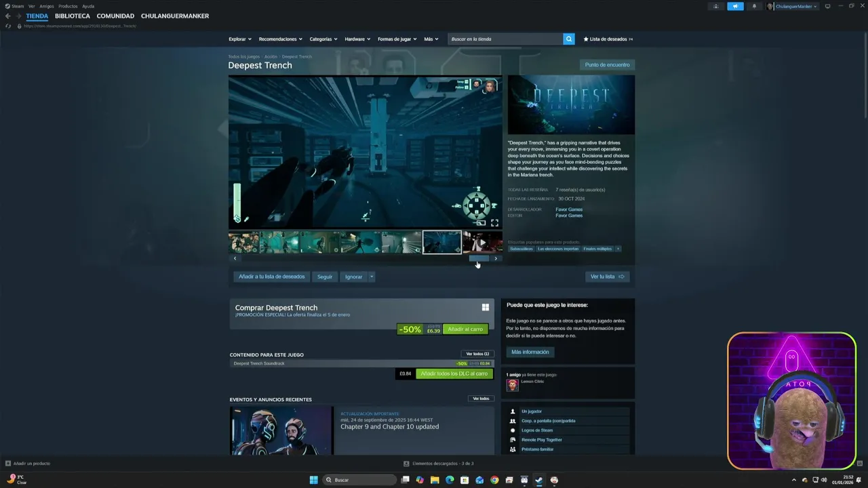Click the downloads icon in bottom bar
The height and width of the screenshot is (488, 868).
pyautogui.click(x=406, y=464)
